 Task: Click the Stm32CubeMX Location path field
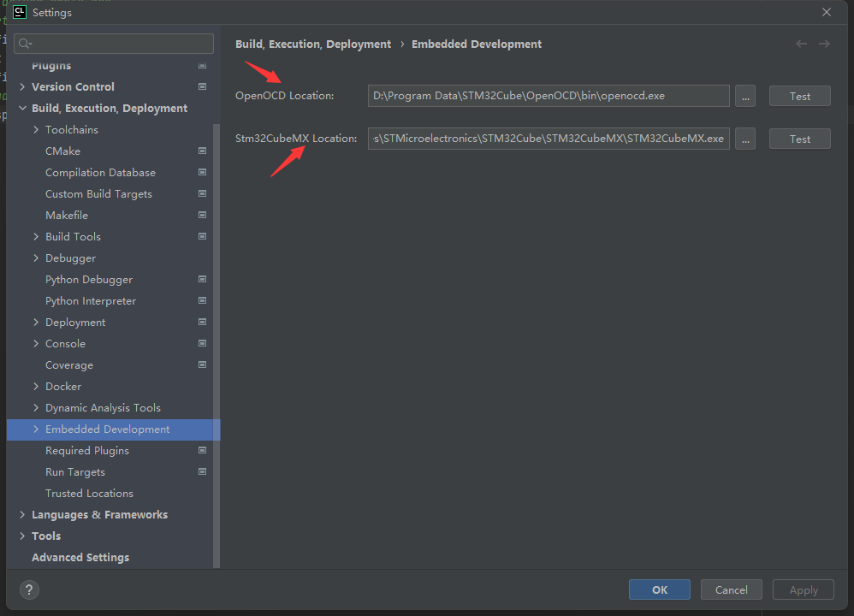549,139
